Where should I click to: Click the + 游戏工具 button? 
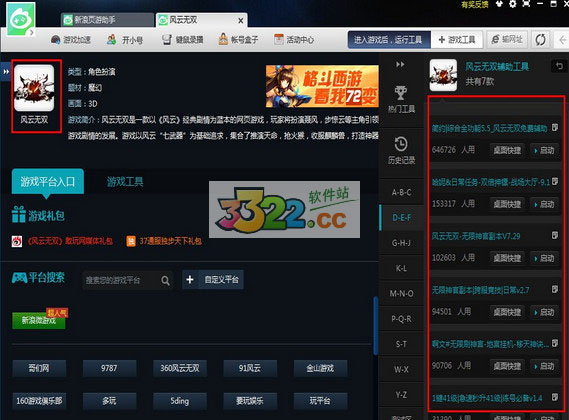[457, 40]
